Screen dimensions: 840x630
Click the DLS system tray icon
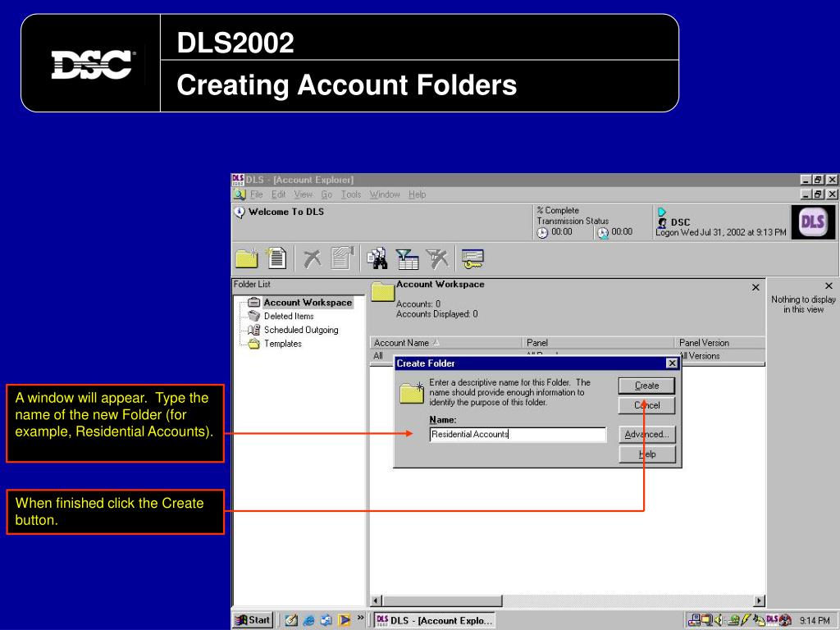[x=772, y=620]
